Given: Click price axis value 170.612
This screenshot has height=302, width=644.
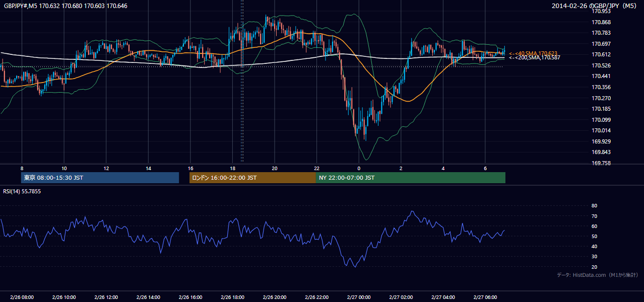Looking at the screenshot, I should 601,54.
